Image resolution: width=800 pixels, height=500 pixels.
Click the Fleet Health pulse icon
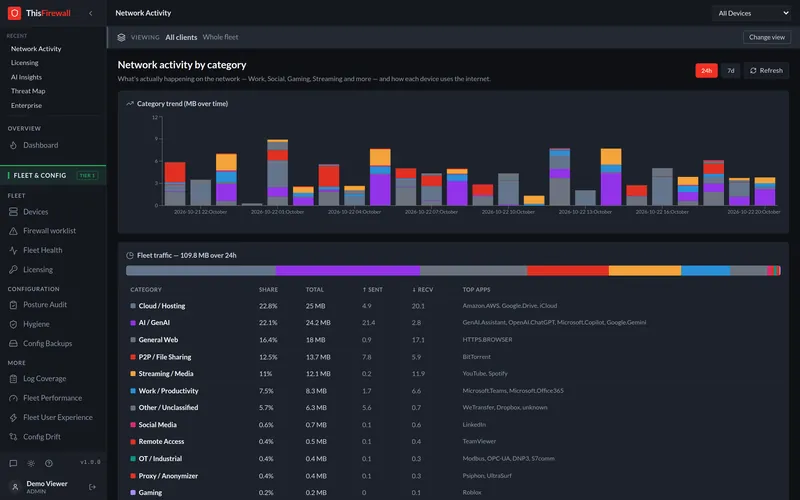tap(13, 250)
